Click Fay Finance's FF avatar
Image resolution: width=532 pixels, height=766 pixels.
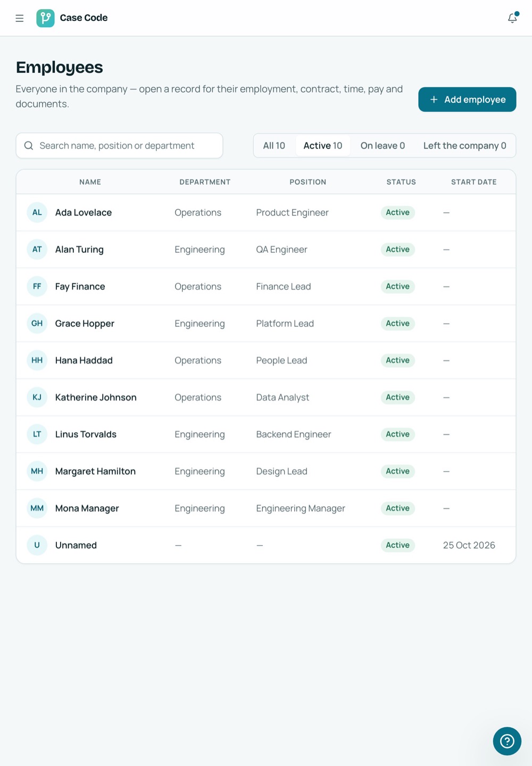pos(37,286)
